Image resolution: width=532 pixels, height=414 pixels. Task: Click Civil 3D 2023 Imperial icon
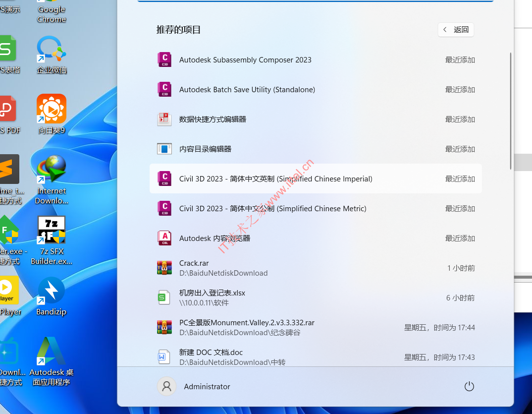[164, 178]
